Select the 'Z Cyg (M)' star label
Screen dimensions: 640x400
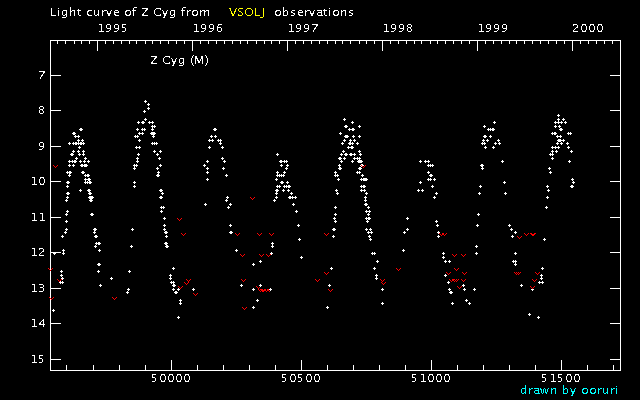(x=179, y=60)
